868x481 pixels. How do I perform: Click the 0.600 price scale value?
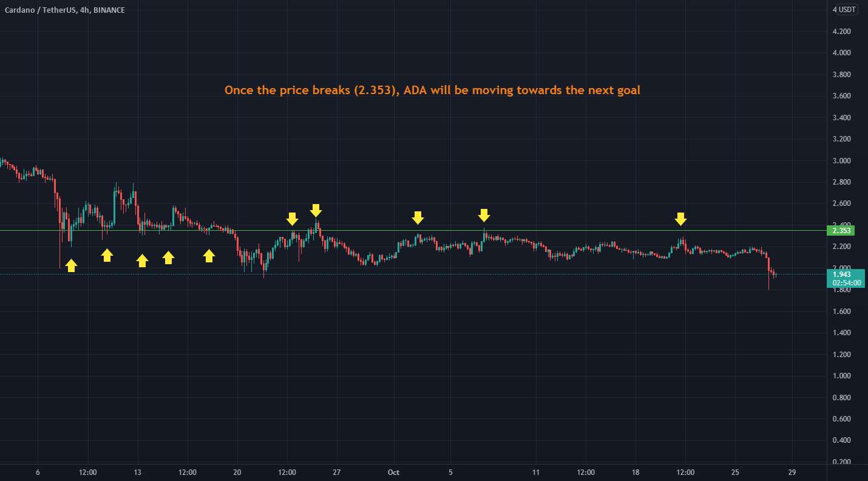841,419
